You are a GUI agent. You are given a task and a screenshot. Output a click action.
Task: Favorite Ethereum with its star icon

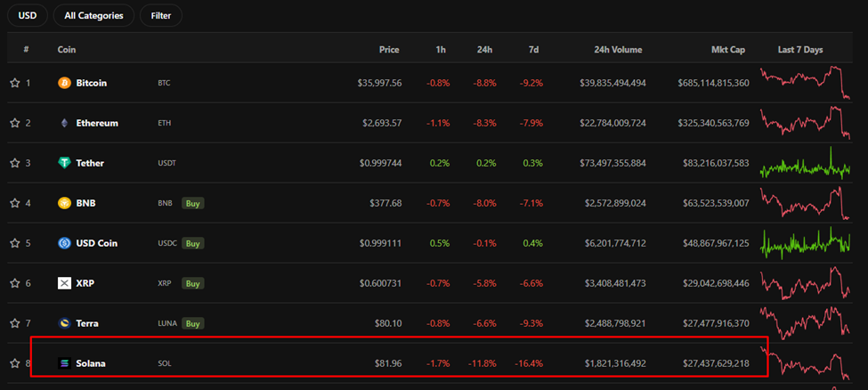tap(15, 123)
